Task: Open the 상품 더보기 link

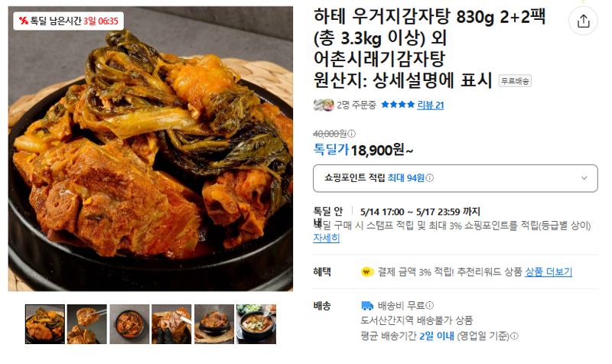Action: (549, 272)
